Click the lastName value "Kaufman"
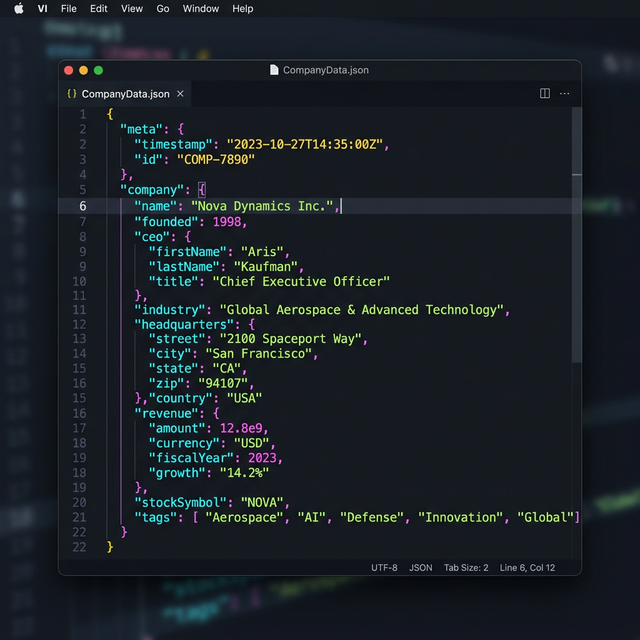Screen dimensions: 640x640 pyautogui.click(x=266, y=267)
